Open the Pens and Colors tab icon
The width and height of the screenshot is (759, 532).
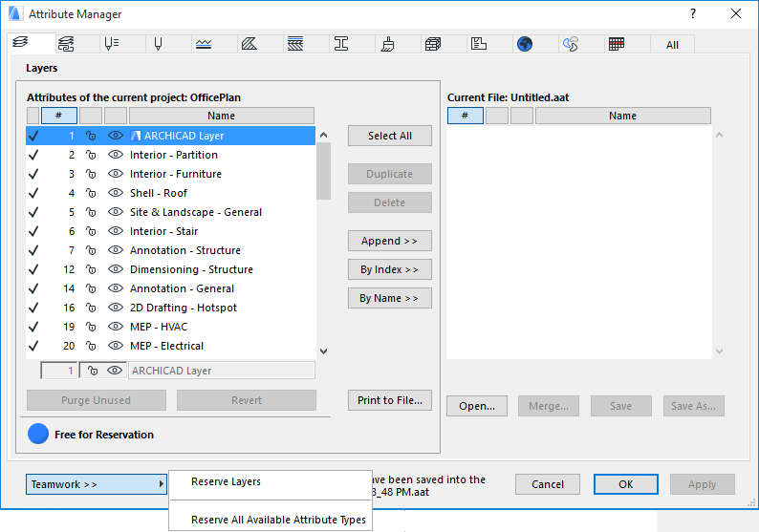(158, 44)
